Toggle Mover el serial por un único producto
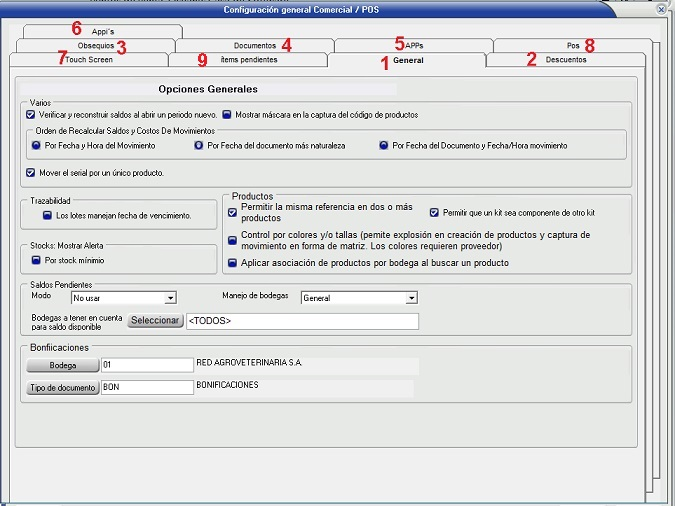 (31, 173)
